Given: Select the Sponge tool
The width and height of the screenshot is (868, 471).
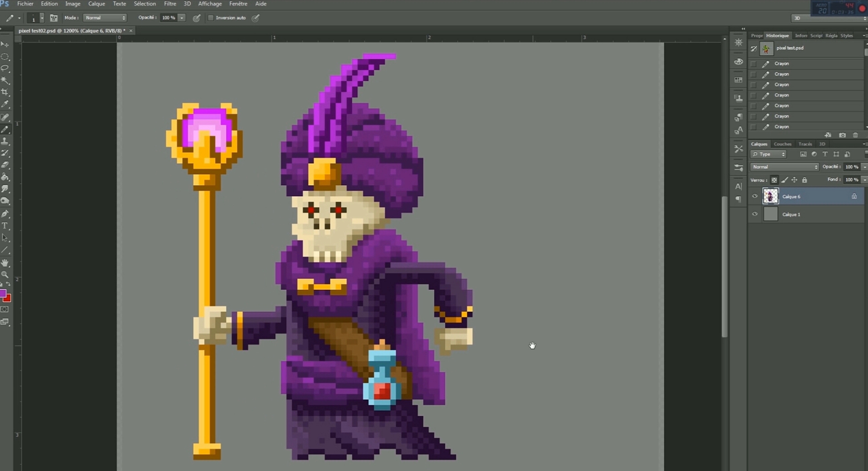Looking at the screenshot, I should (5, 201).
